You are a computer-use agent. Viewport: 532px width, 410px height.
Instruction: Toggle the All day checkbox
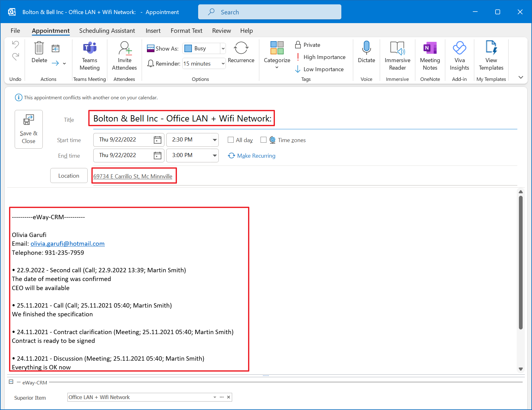(231, 140)
